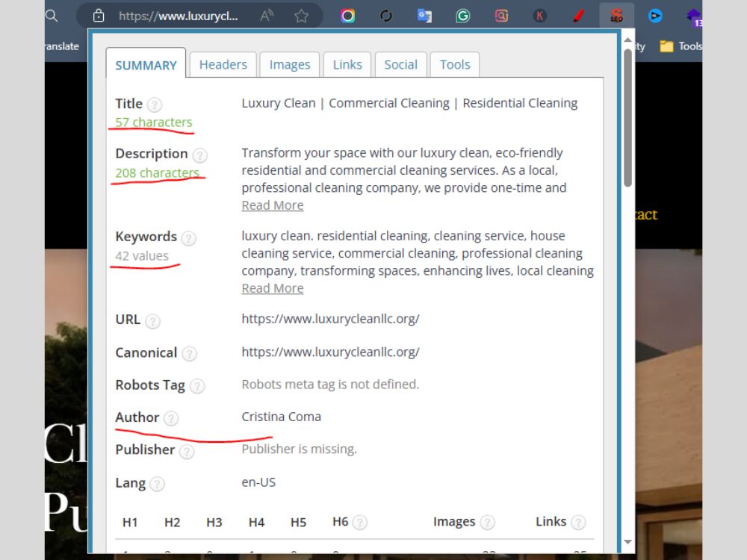Click the Publisher help question mark icon
The image size is (747, 560).
(187, 451)
